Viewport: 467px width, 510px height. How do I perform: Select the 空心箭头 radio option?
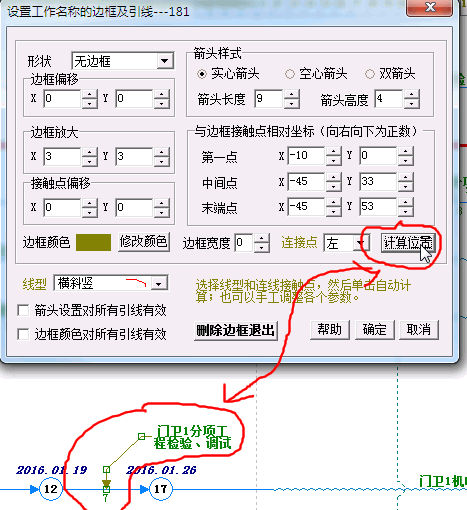(290, 74)
